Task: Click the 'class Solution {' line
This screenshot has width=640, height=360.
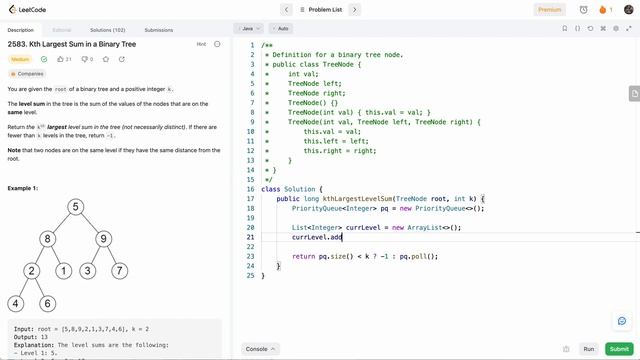Action: pyautogui.click(x=292, y=189)
